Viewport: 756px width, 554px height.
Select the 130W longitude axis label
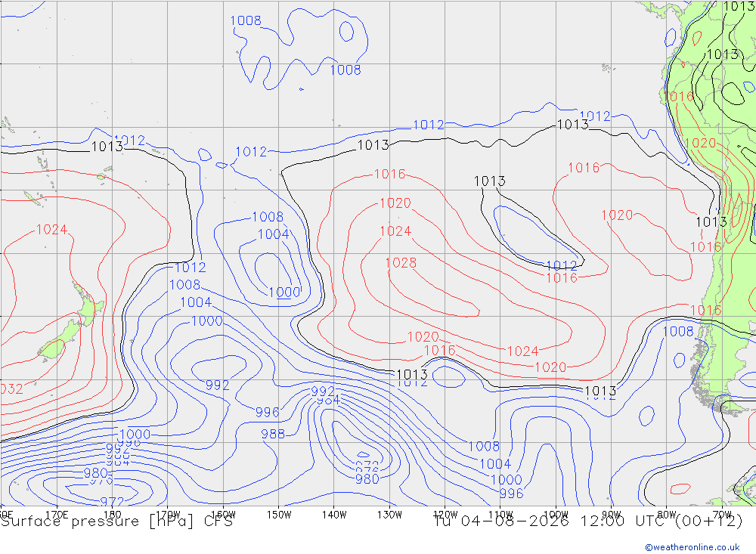tap(389, 515)
